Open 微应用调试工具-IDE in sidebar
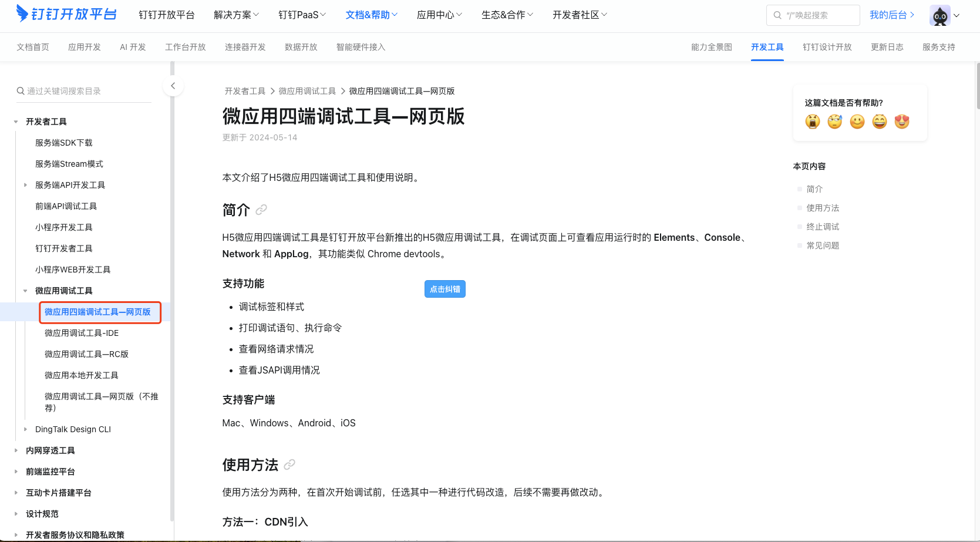The width and height of the screenshot is (980, 542). 82,333
